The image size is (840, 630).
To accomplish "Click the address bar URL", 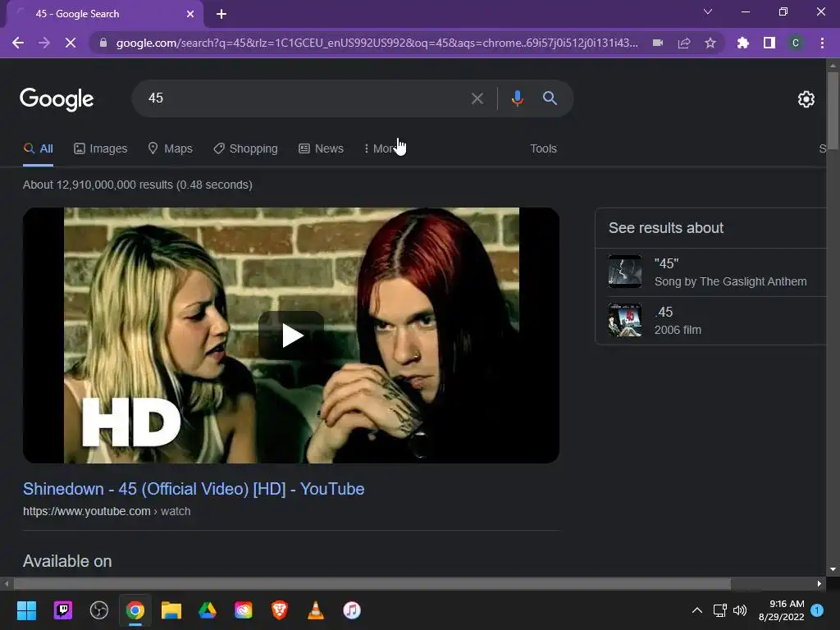I will pyautogui.click(x=377, y=43).
